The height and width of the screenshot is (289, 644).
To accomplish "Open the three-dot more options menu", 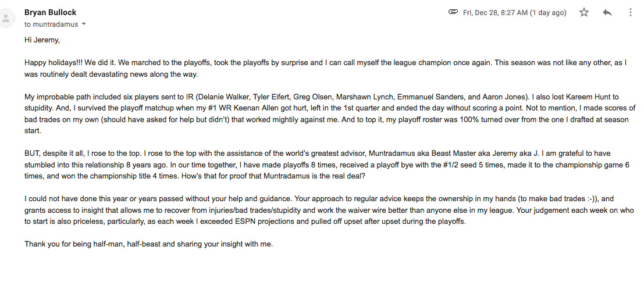I will point(631,12).
